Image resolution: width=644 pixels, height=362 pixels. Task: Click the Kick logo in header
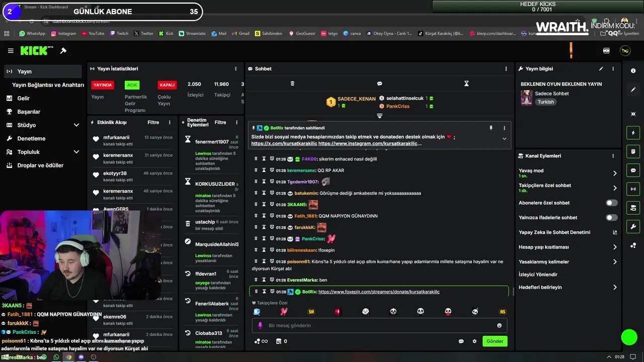coord(37,51)
